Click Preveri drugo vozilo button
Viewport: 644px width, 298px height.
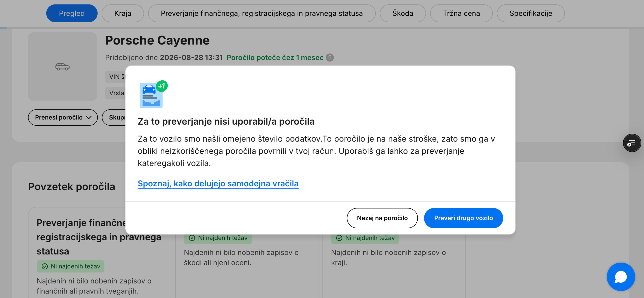463,218
